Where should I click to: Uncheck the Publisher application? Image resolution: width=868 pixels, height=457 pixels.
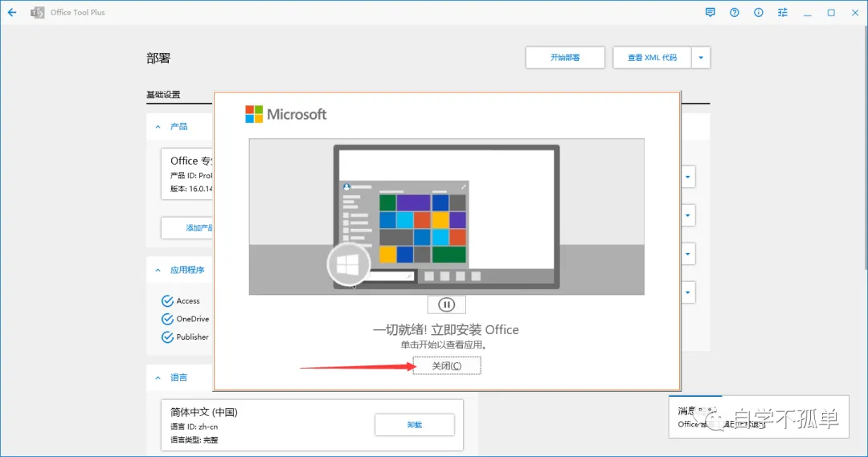click(x=167, y=337)
